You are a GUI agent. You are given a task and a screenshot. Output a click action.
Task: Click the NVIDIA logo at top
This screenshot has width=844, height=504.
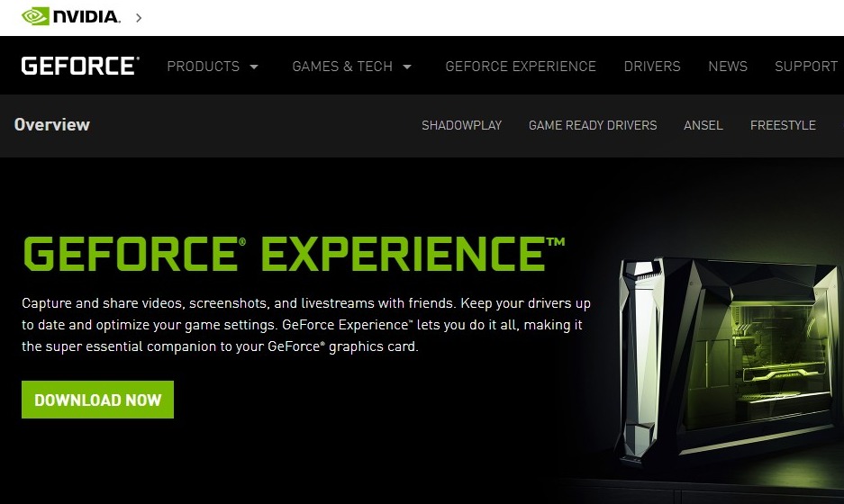coord(70,17)
